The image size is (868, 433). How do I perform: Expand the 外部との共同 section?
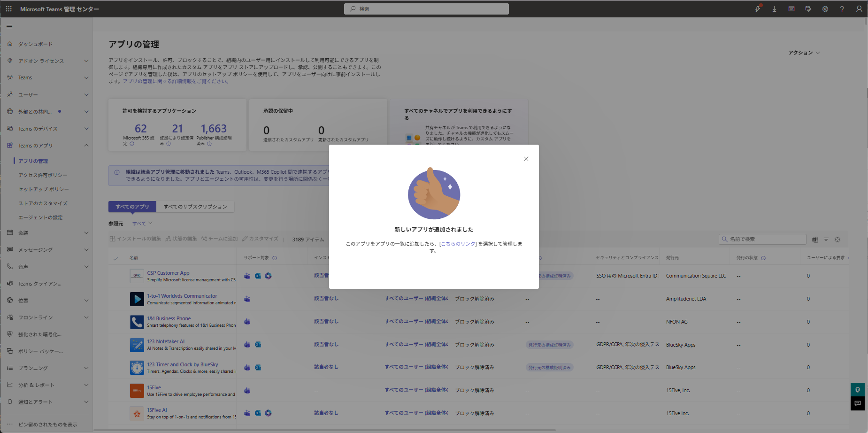point(86,112)
